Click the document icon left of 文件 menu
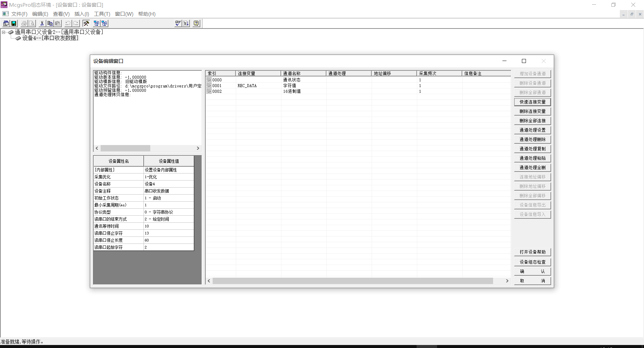The width and height of the screenshot is (644, 348). (5, 14)
